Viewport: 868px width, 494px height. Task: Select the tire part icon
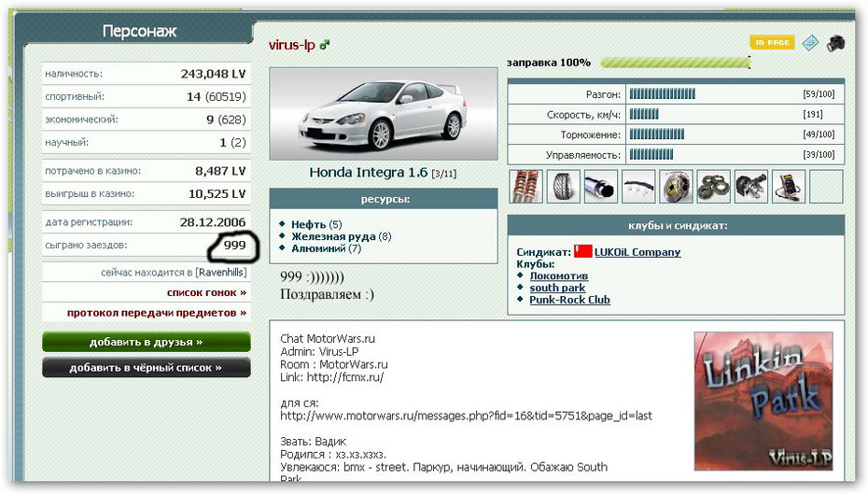click(564, 187)
